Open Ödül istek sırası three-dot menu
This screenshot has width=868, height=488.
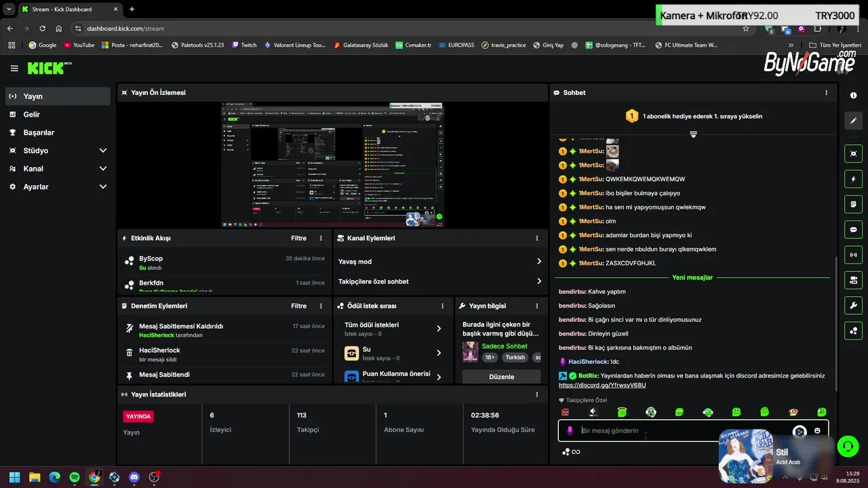tap(443, 306)
